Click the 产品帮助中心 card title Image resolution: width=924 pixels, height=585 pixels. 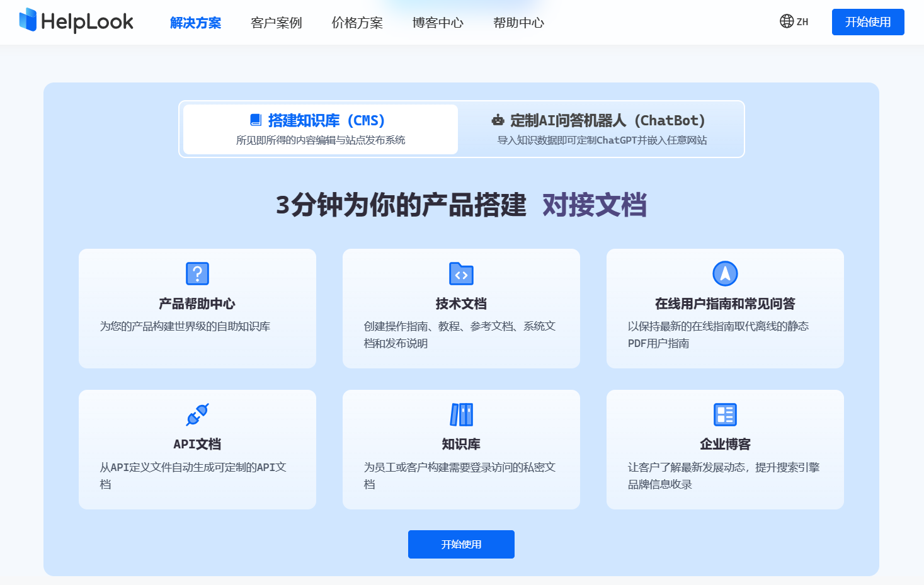[x=197, y=304]
